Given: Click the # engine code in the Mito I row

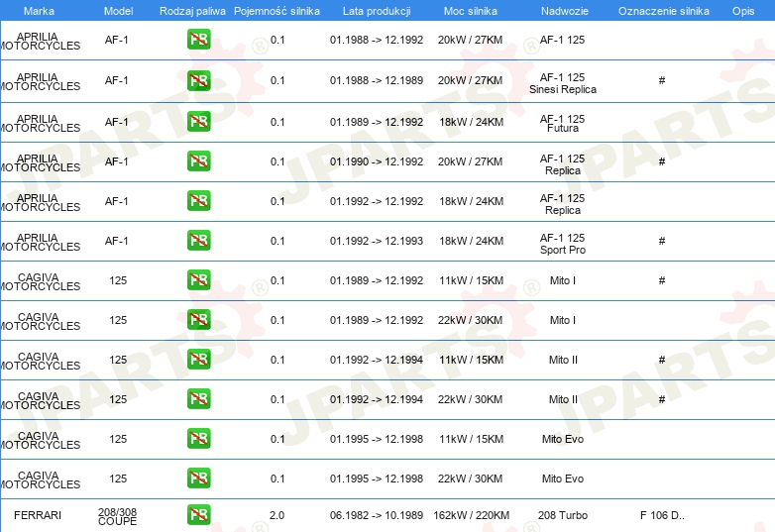Looking at the screenshot, I should (662, 280).
